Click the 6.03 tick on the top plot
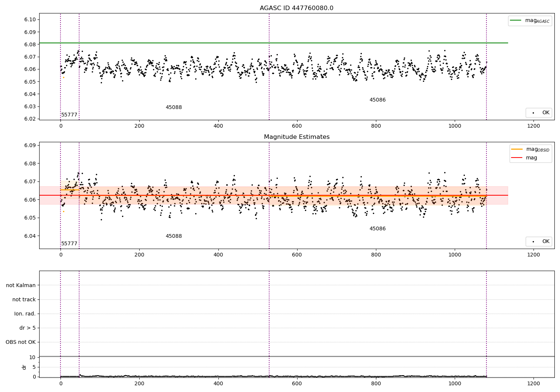Screen dimensions: 560x392 [29, 106]
